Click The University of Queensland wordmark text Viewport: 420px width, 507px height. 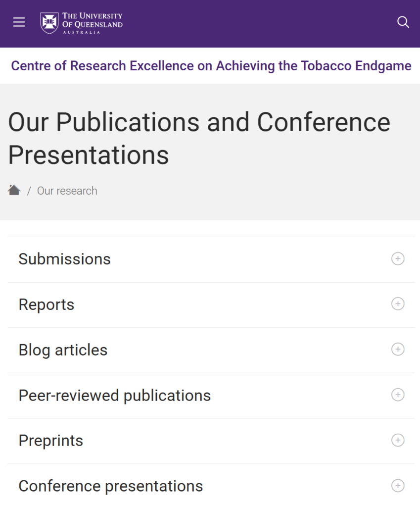[93, 23]
